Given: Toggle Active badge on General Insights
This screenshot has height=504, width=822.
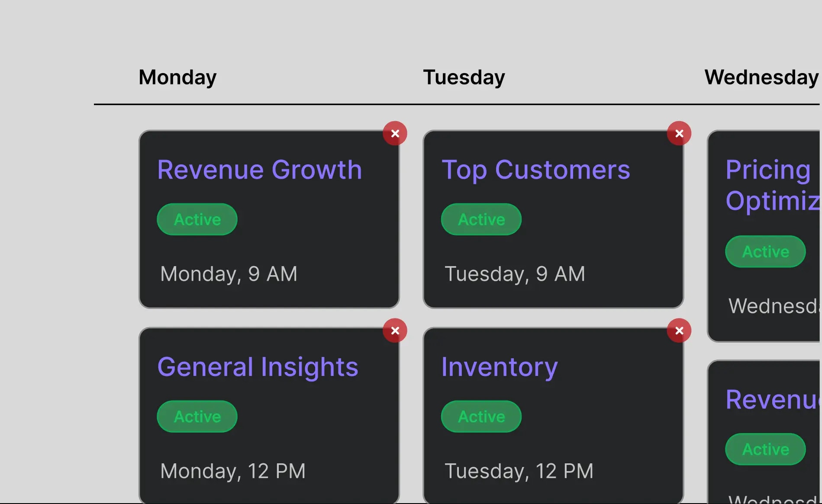Looking at the screenshot, I should 197,417.
